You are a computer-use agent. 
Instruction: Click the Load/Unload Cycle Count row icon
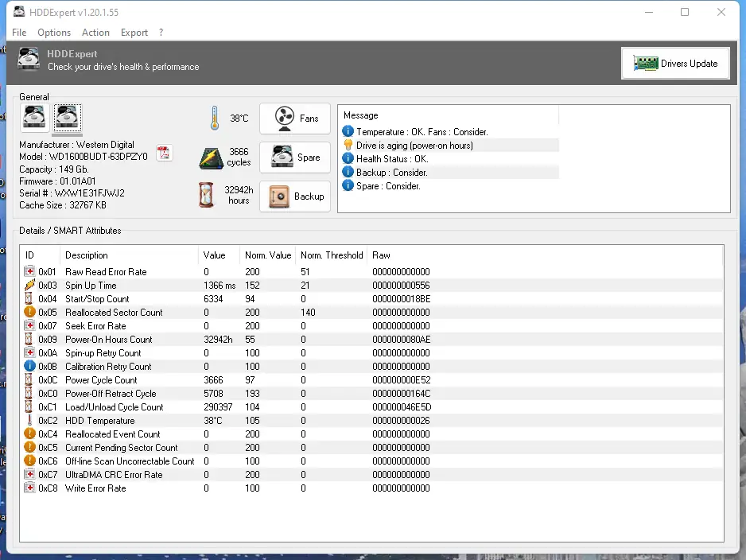coord(29,406)
